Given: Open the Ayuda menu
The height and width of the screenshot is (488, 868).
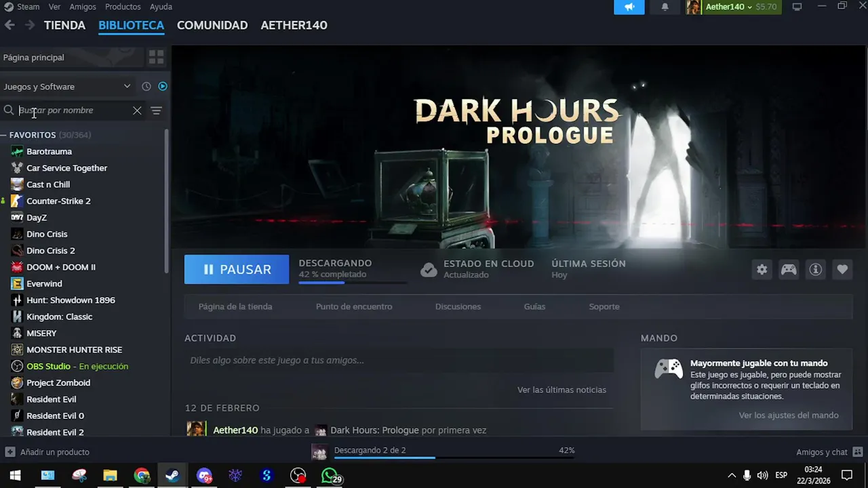Looking at the screenshot, I should click(161, 7).
